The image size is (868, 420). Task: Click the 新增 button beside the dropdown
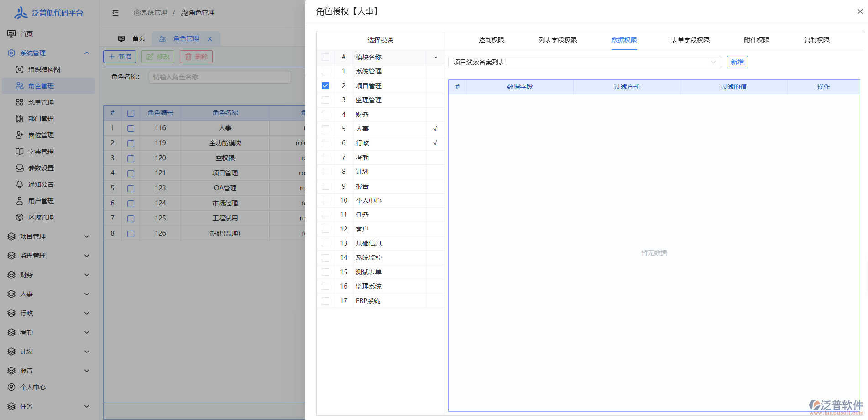coord(737,62)
